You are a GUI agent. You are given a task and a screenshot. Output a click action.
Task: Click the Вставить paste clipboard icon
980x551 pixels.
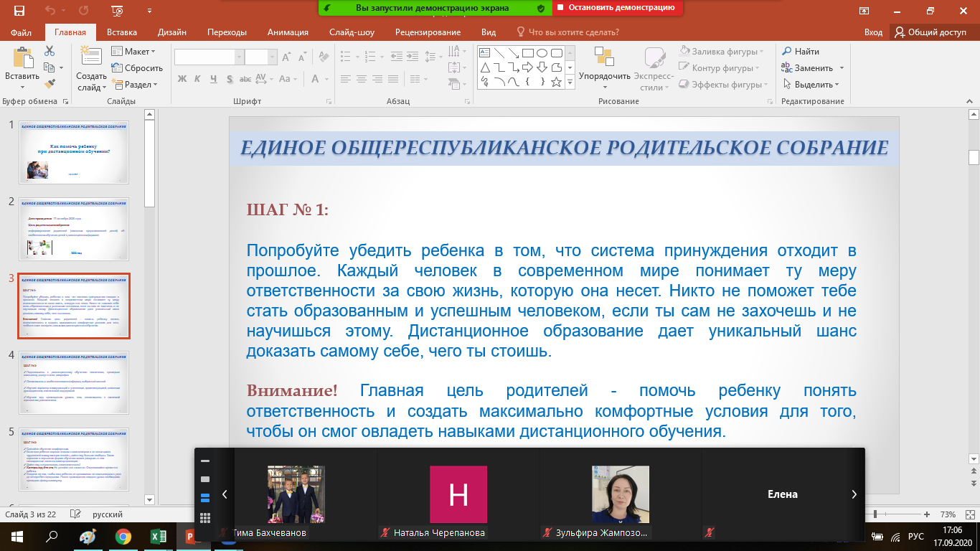click(x=22, y=58)
